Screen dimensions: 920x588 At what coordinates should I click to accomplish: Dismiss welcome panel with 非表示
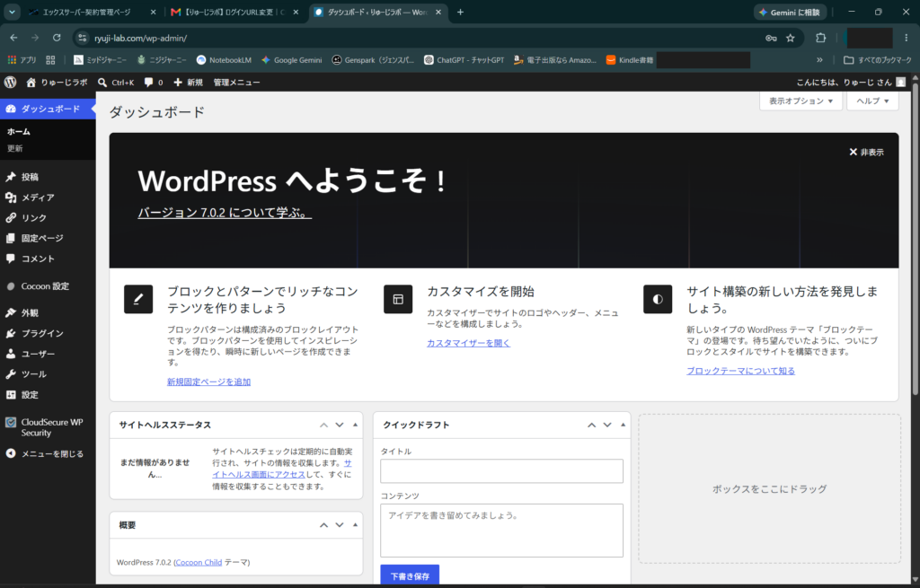coord(866,152)
